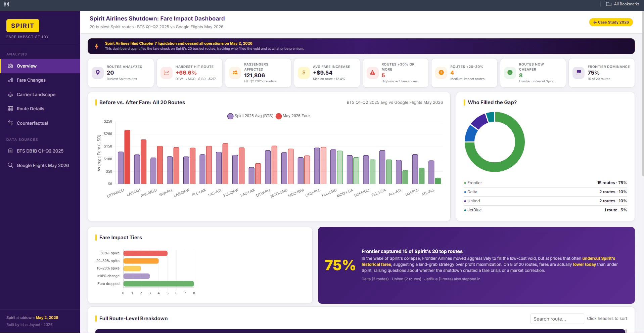
Task: Click the Route Details table icon
Action: point(10,109)
